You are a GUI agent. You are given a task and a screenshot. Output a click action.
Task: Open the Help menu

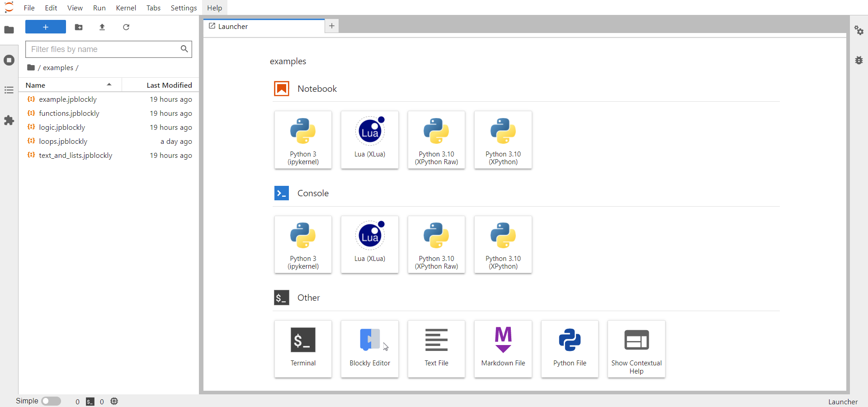point(215,8)
